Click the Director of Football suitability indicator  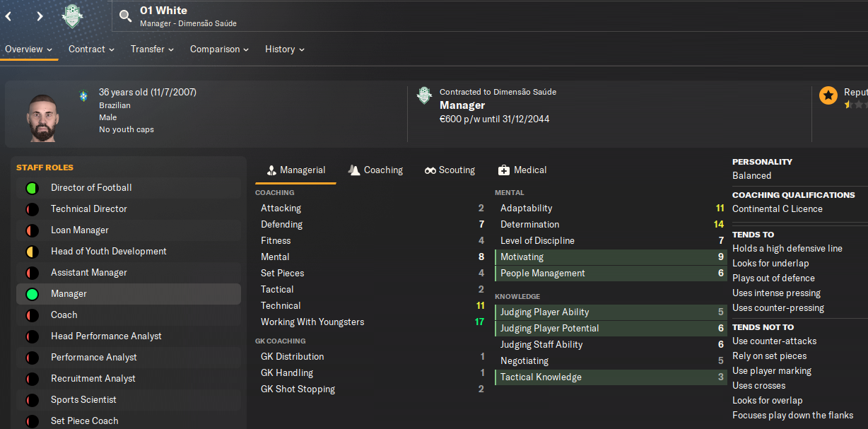pos(32,188)
